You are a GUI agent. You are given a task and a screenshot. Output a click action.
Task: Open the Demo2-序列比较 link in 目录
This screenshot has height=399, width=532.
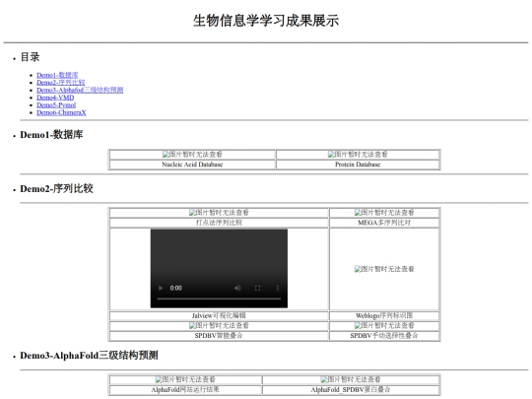click(61, 83)
